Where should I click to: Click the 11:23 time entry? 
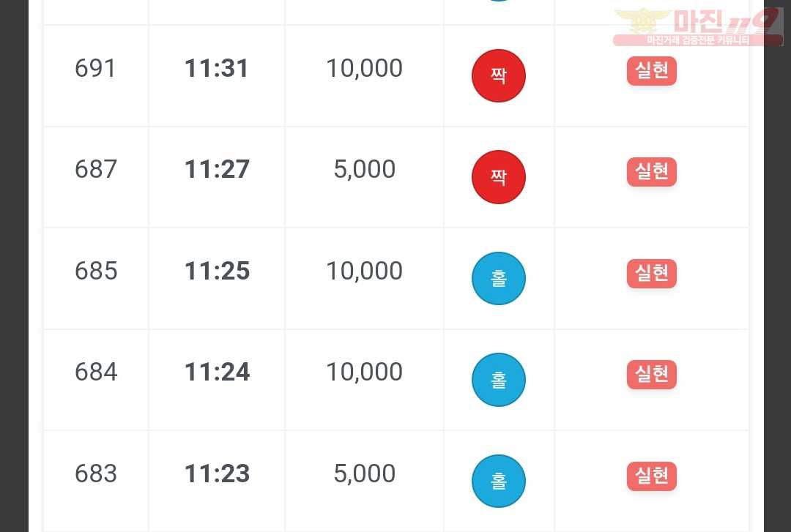[x=216, y=473]
